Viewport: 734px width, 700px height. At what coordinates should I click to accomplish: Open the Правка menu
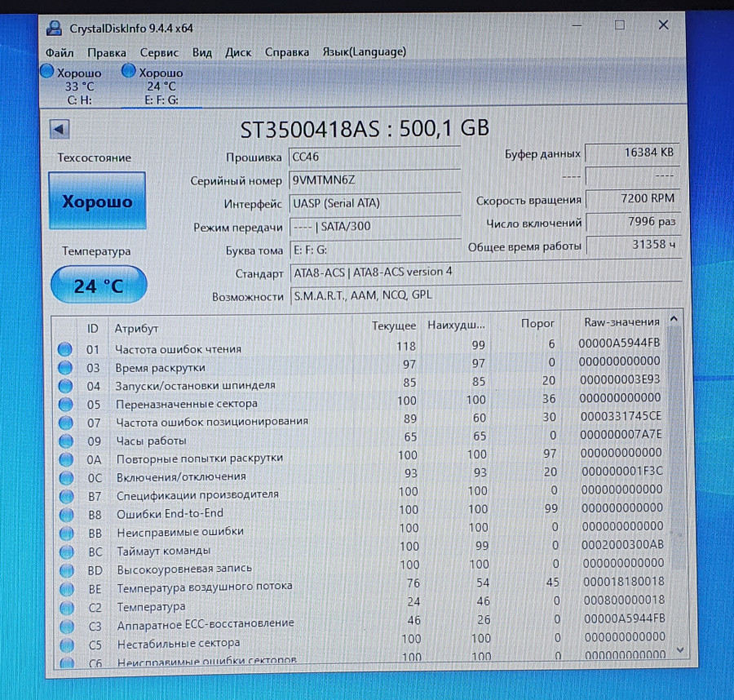pyautogui.click(x=107, y=52)
